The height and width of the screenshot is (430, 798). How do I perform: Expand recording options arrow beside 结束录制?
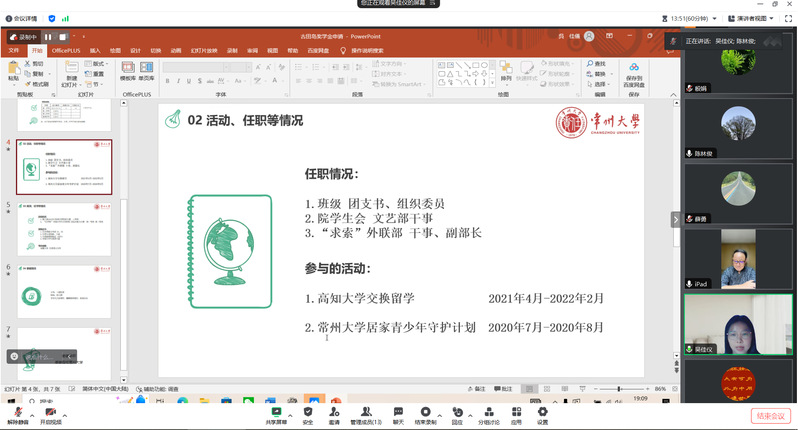tap(440, 416)
